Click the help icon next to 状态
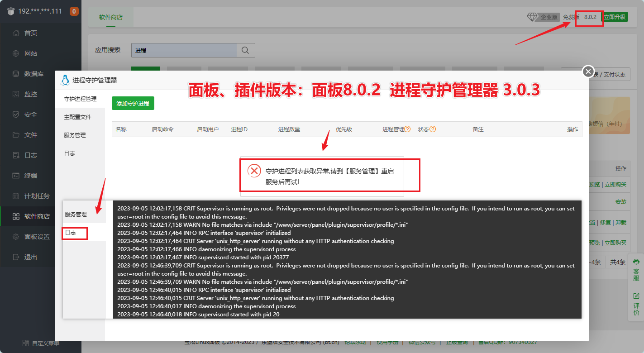 coord(433,129)
